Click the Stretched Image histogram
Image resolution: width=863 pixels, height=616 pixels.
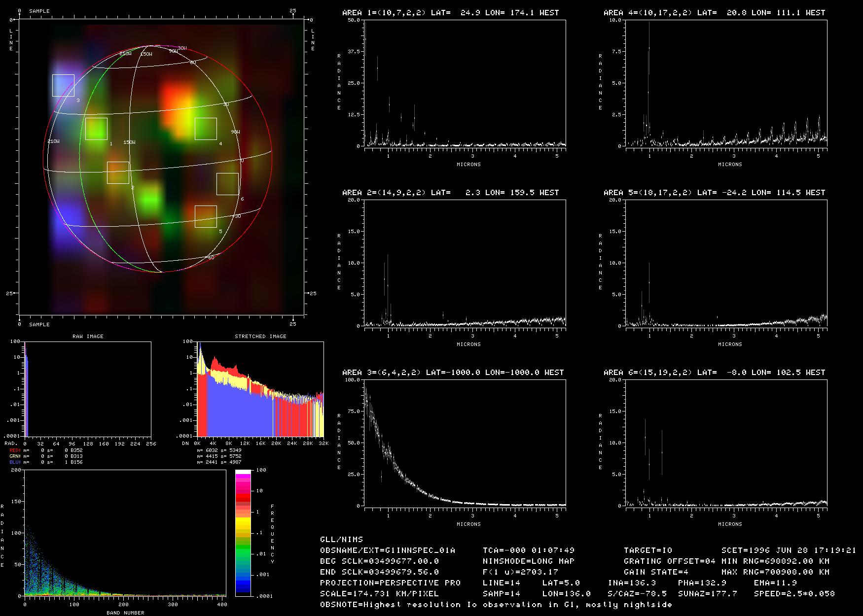(x=260, y=389)
